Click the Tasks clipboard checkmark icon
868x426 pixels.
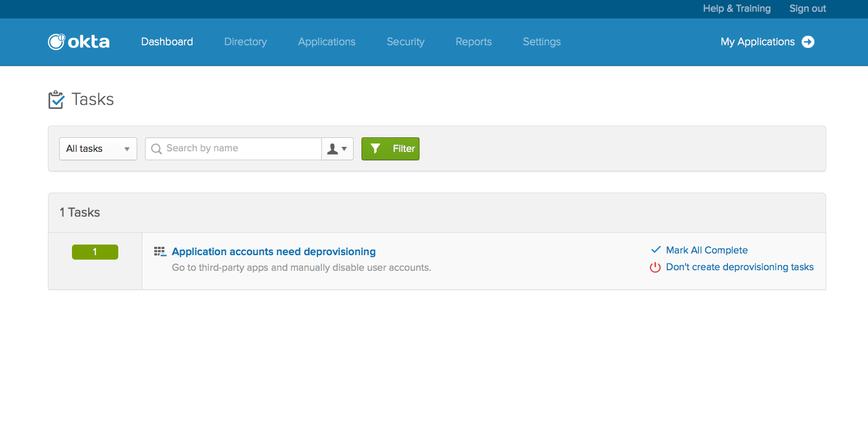coord(56,100)
